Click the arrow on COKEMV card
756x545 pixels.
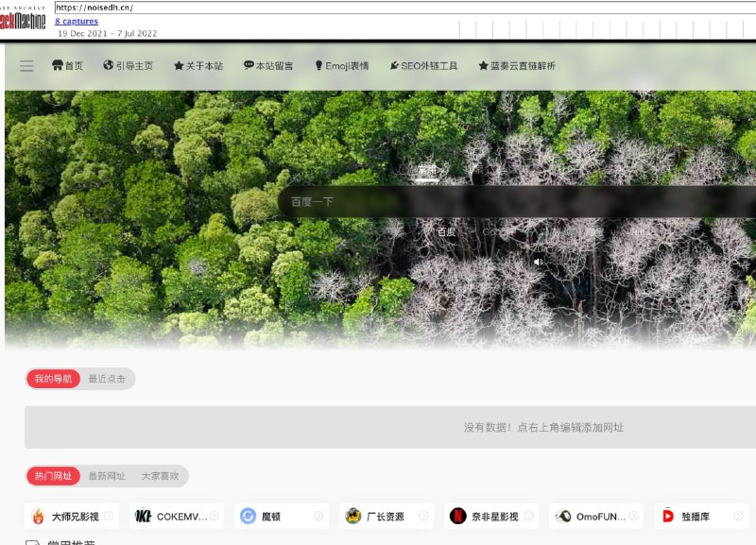pyautogui.click(x=215, y=516)
